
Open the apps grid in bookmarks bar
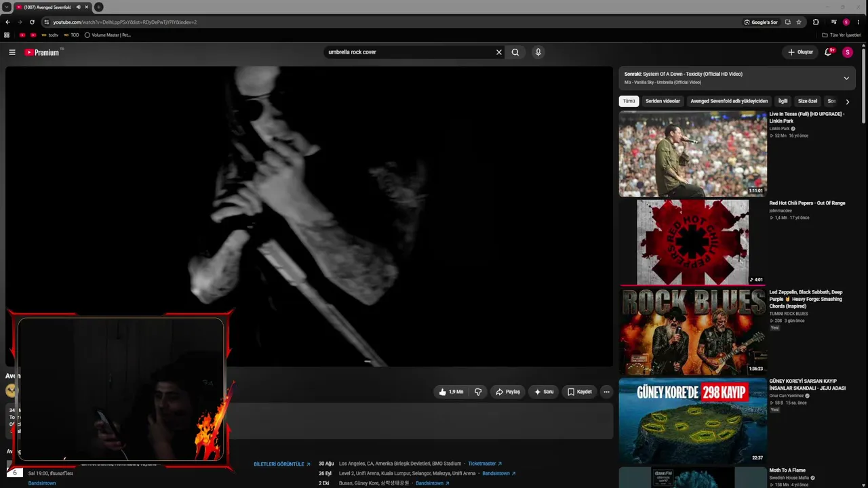7,35
